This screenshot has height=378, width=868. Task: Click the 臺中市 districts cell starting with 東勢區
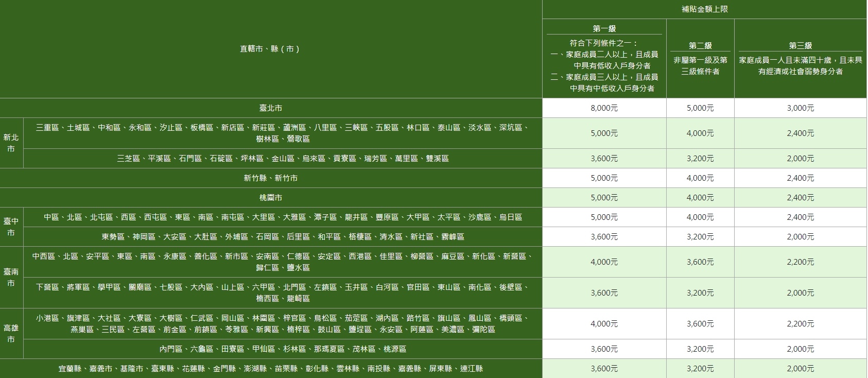coord(283,237)
